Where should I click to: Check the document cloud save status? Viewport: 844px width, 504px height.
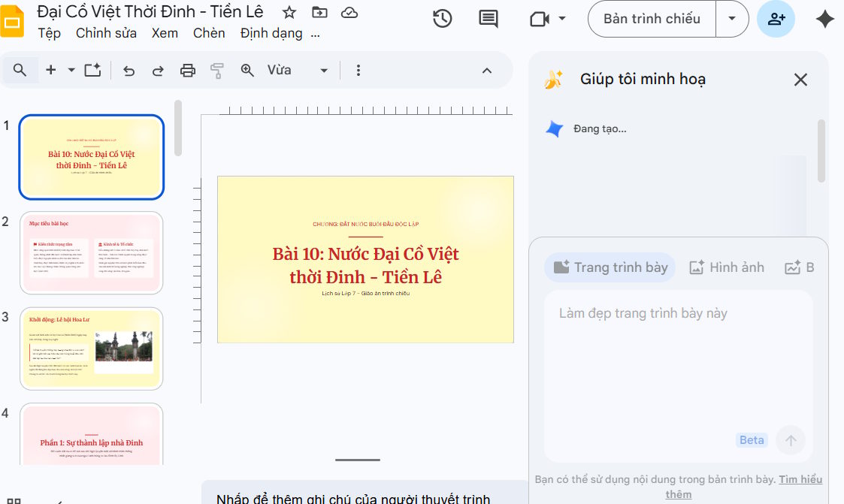[x=349, y=12]
